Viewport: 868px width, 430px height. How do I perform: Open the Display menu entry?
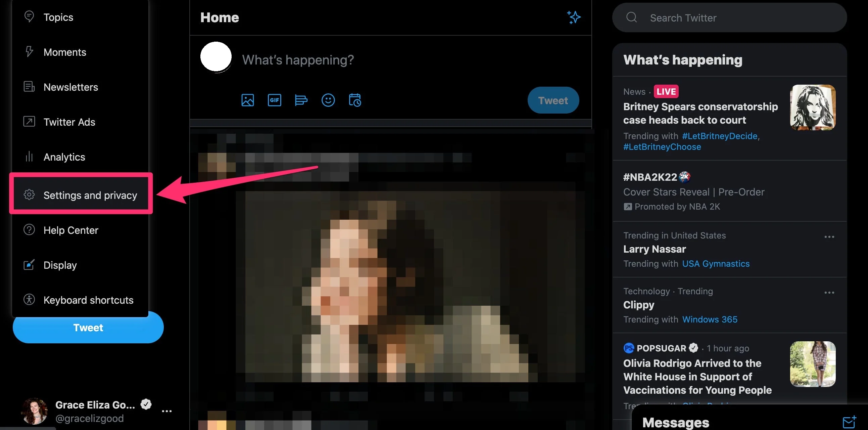pos(60,265)
